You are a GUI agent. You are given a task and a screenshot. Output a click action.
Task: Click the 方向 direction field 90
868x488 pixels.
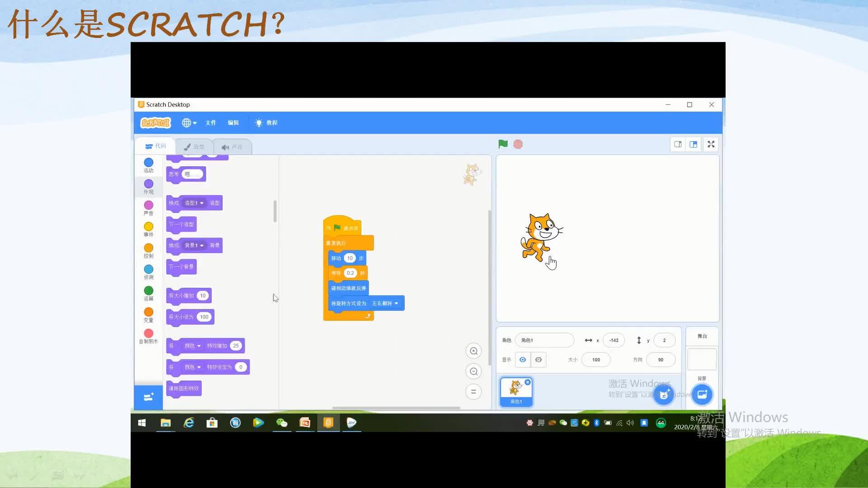tap(660, 360)
